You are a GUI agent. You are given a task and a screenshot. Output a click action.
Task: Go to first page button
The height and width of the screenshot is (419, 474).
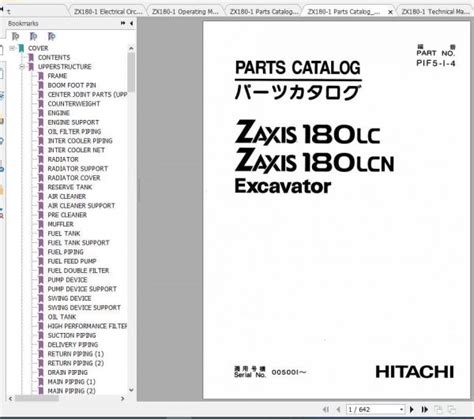(x=326, y=409)
